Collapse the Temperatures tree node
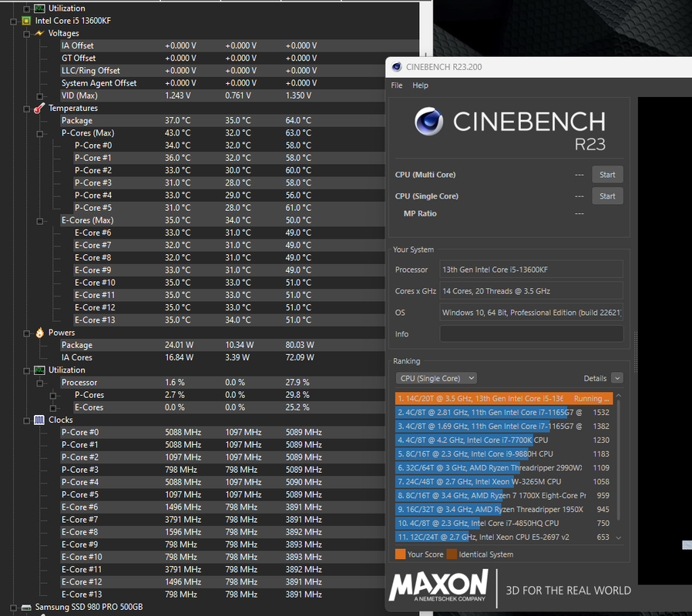Screen dimensions: 692x616 [26, 109]
